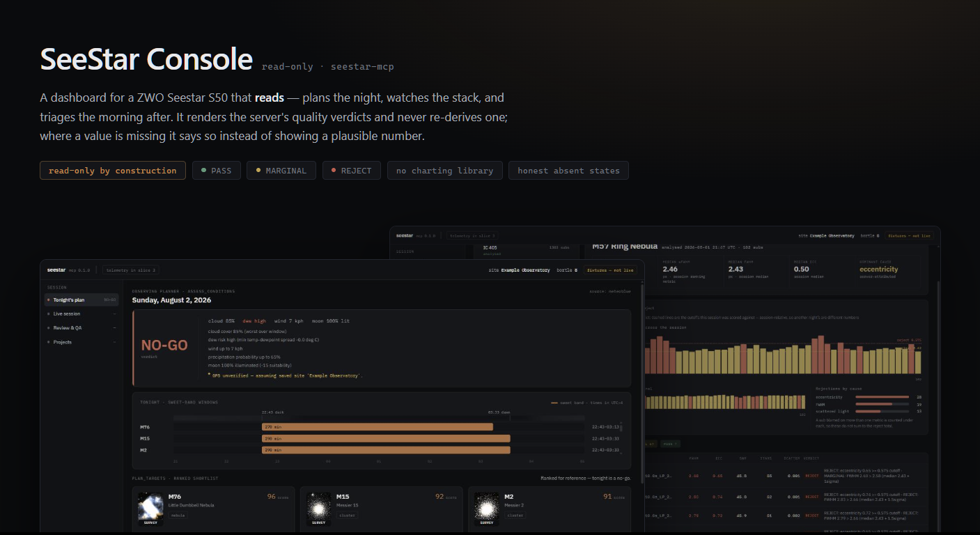Click the 'wind 7 kph' condition chip
Screen dimensions: 980x535
coord(290,321)
